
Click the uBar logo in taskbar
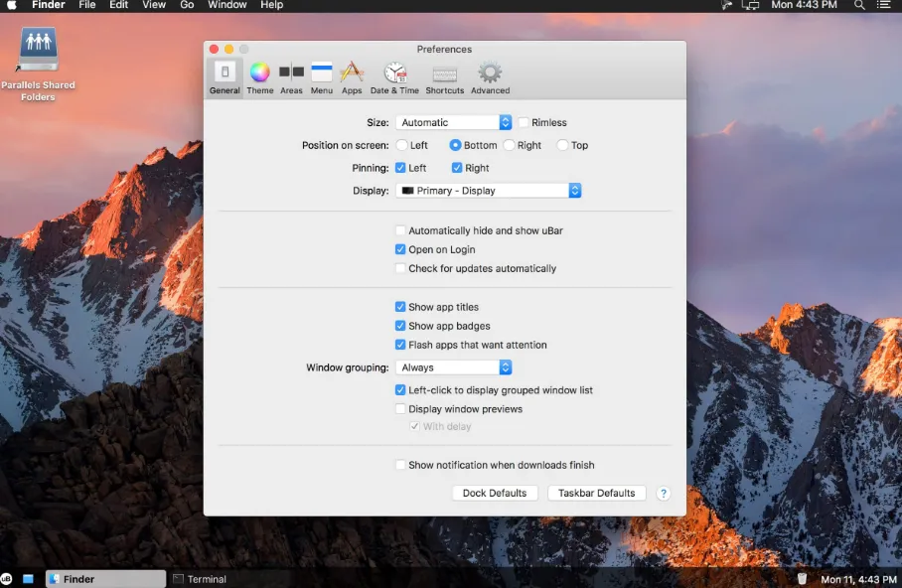point(6,579)
